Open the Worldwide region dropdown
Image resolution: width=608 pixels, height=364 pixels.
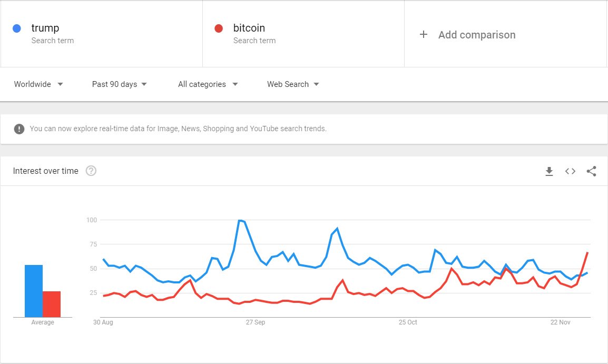[38, 84]
